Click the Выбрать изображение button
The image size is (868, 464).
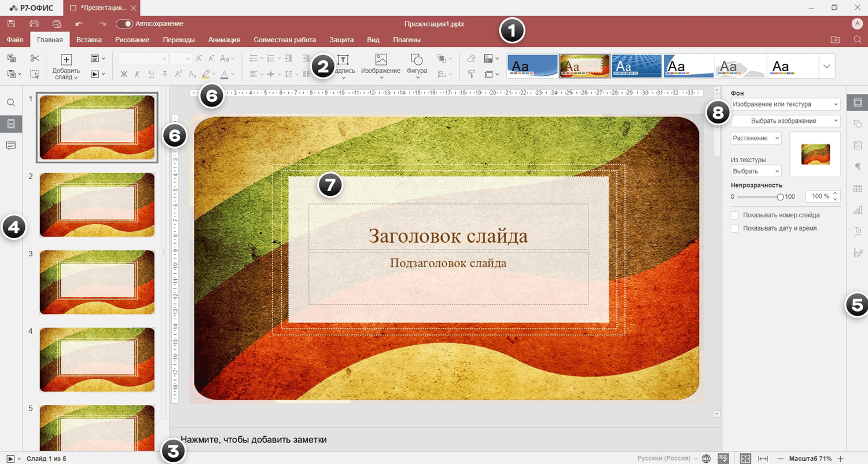tap(785, 121)
